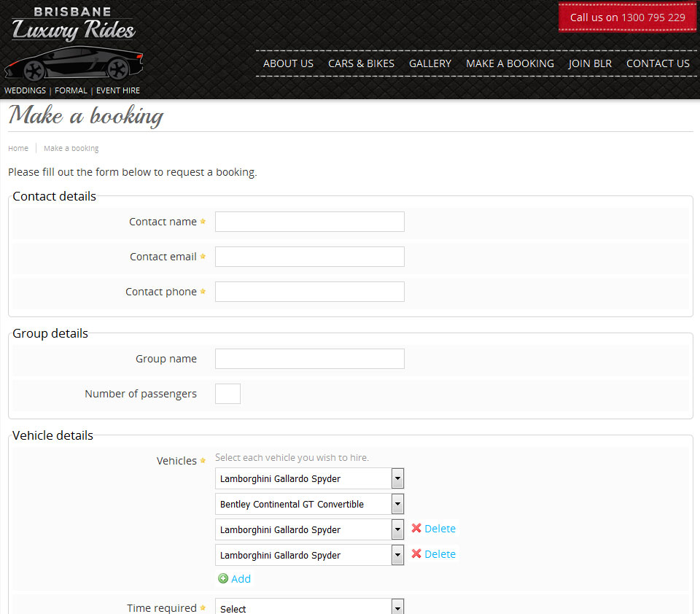Click the Contact details legend
The image size is (700, 614).
(54, 196)
